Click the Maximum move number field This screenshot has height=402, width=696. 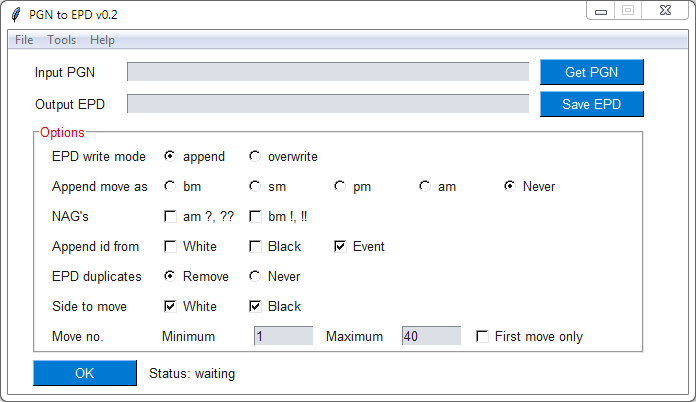(431, 337)
